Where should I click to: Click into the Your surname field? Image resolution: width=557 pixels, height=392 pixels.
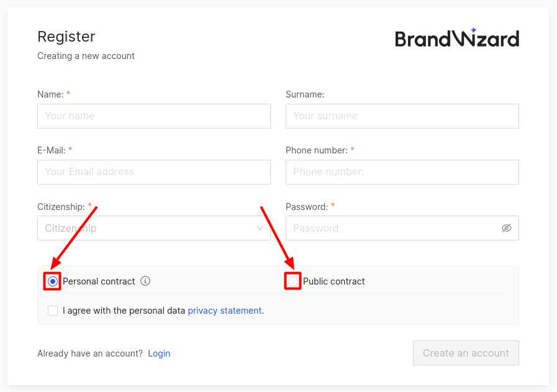402,116
